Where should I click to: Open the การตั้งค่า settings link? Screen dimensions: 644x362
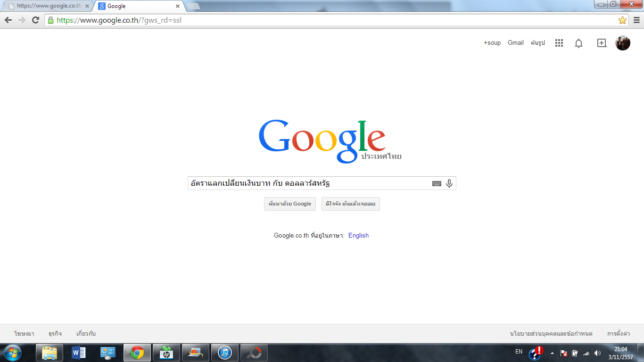[619, 334]
